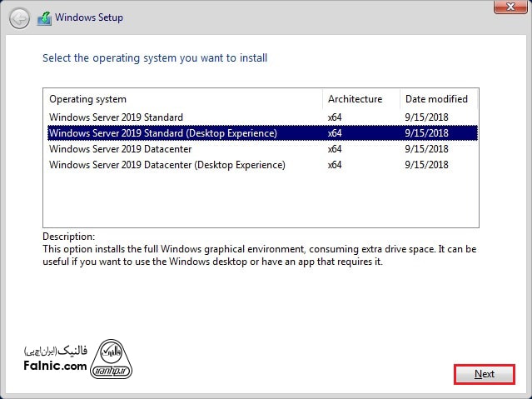This screenshot has height=399, width=532.
Task: Select Windows Server 2019 Standard (Desktop Experience)
Action: (162, 132)
